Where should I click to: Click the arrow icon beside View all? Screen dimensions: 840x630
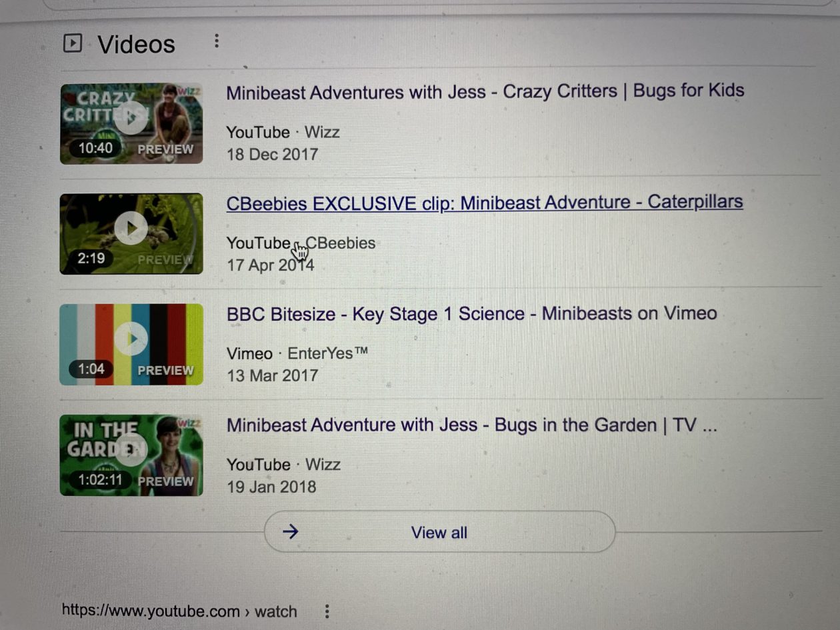pos(290,531)
